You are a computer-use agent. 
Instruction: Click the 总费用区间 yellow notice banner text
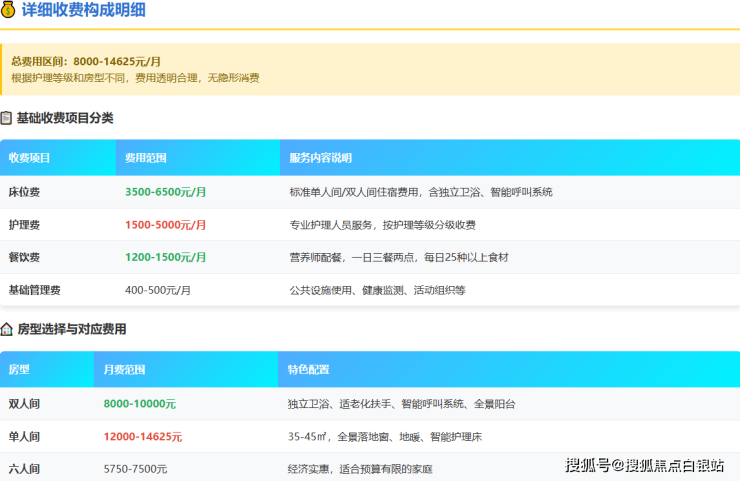86,61
